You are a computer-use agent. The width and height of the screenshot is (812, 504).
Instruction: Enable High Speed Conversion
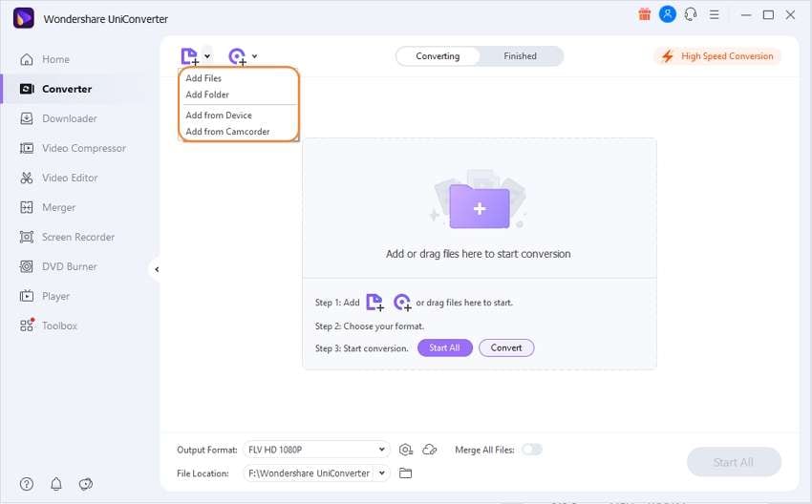point(718,56)
